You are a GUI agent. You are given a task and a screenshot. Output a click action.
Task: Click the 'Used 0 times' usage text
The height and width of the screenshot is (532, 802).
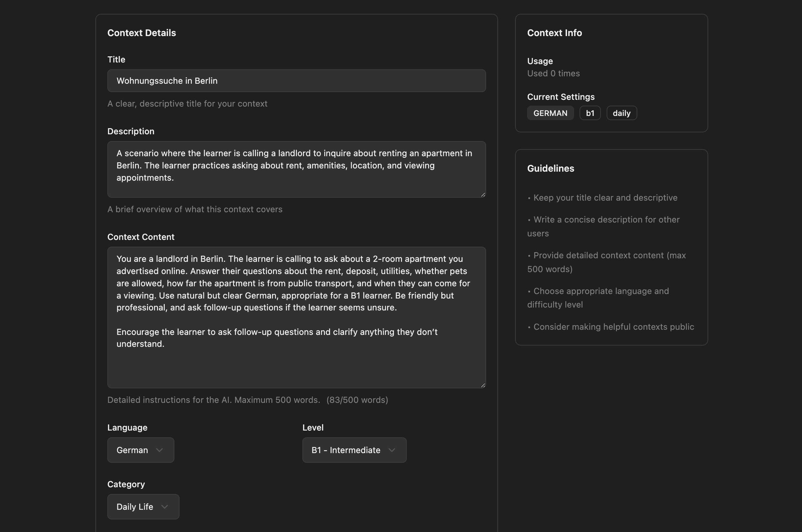click(553, 73)
